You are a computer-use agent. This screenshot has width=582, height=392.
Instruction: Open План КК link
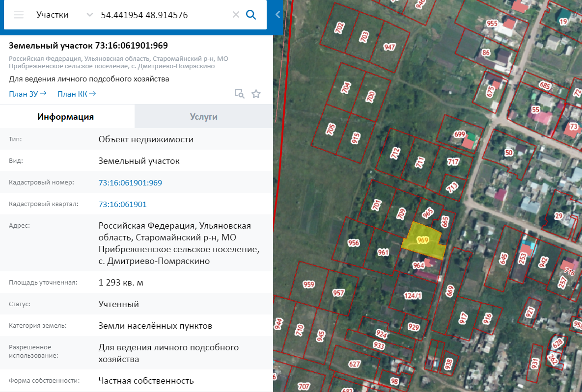(77, 94)
